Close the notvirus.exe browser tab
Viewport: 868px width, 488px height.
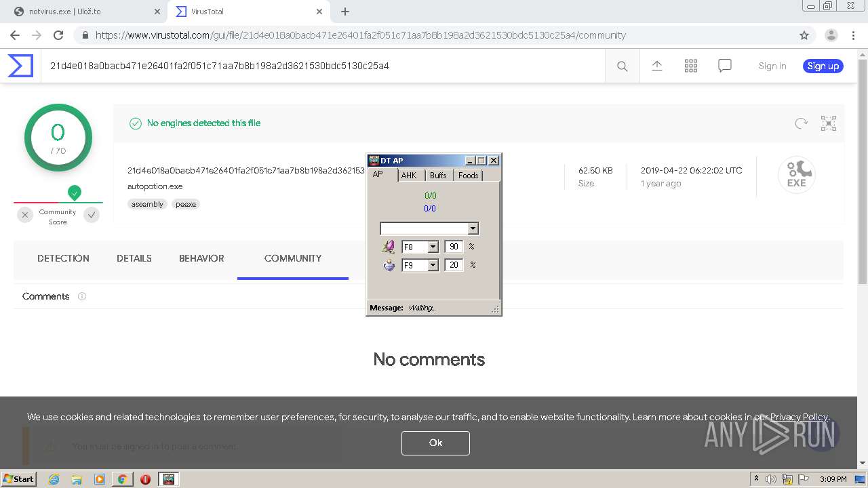157,12
